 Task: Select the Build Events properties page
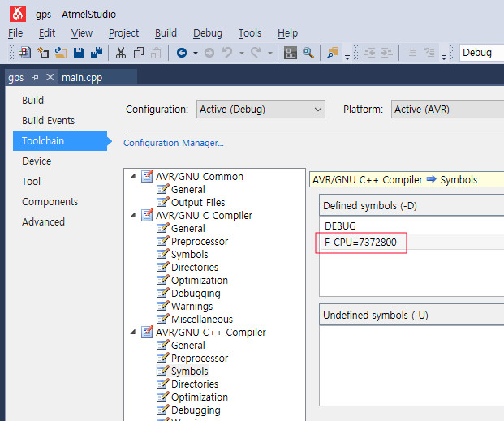coord(48,121)
